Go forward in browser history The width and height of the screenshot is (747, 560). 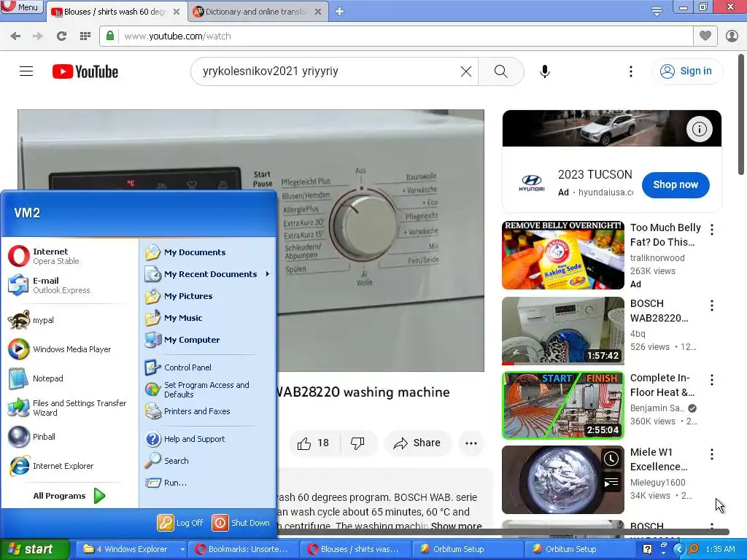click(x=38, y=36)
